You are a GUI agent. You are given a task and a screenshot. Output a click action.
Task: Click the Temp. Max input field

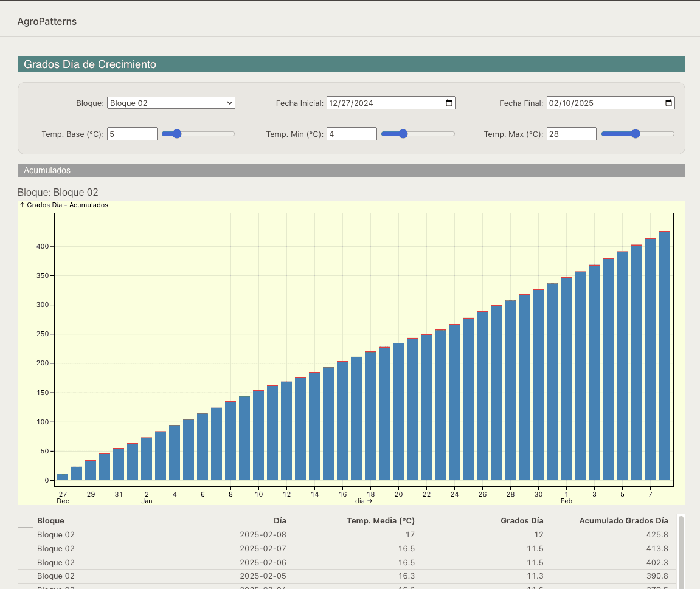(571, 134)
